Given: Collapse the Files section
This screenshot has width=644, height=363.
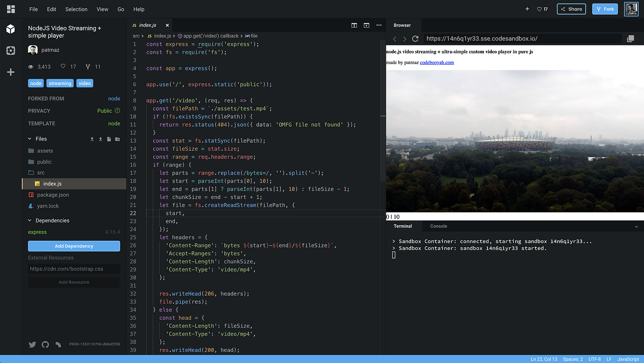Looking at the screenshot, I should pyautogui.click(x=29, y=138).
